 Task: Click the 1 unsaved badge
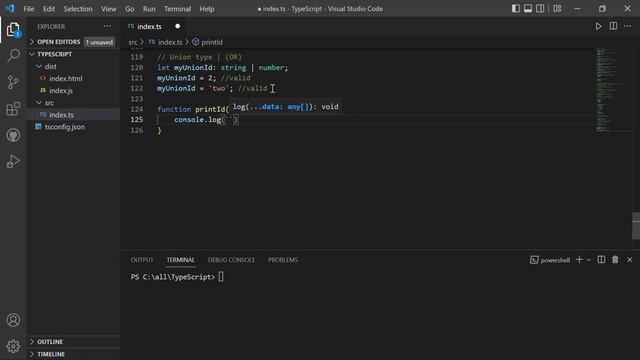(99, 42)
